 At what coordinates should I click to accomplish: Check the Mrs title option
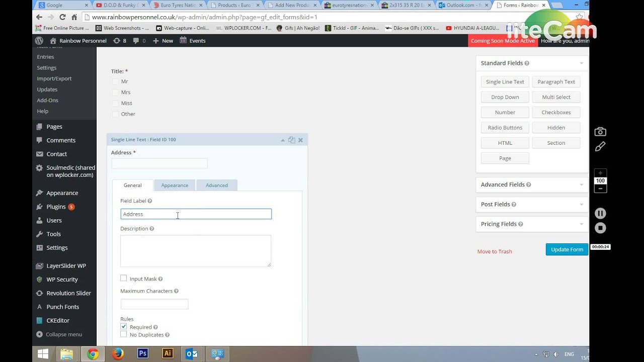pos(115,93)
